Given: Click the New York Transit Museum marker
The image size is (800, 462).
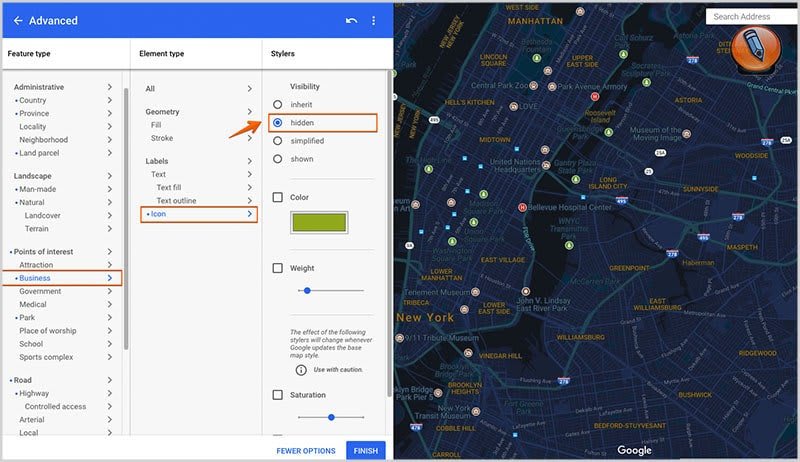Looking at the screenshot, I should point(476,411).
